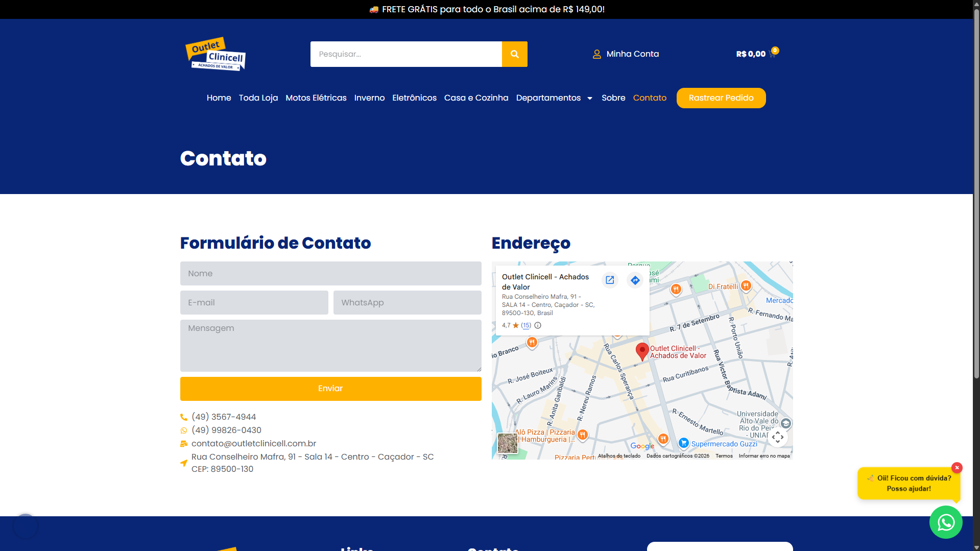The width and height of the screenshot is (980, 551).
Task: Click the Alô Pizza restaurant marker
Action: click(582, 435)
